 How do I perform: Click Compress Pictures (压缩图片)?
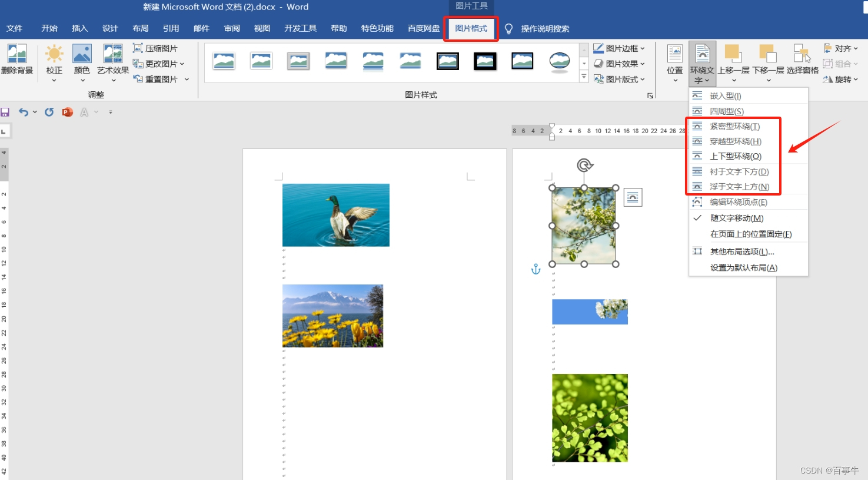tap(155, 48)
